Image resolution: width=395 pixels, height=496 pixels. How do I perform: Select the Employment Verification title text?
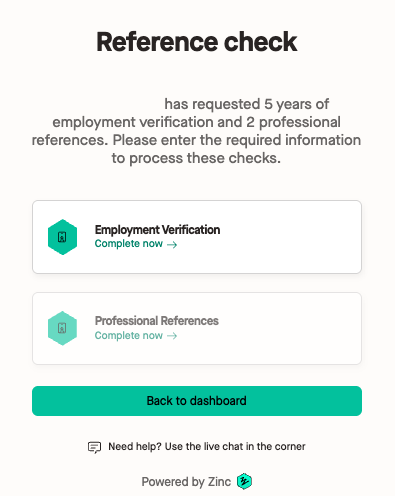pos(157,230)
